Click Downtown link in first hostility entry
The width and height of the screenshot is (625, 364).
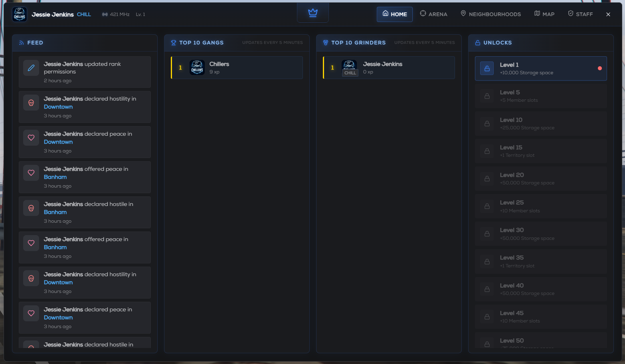58,107
